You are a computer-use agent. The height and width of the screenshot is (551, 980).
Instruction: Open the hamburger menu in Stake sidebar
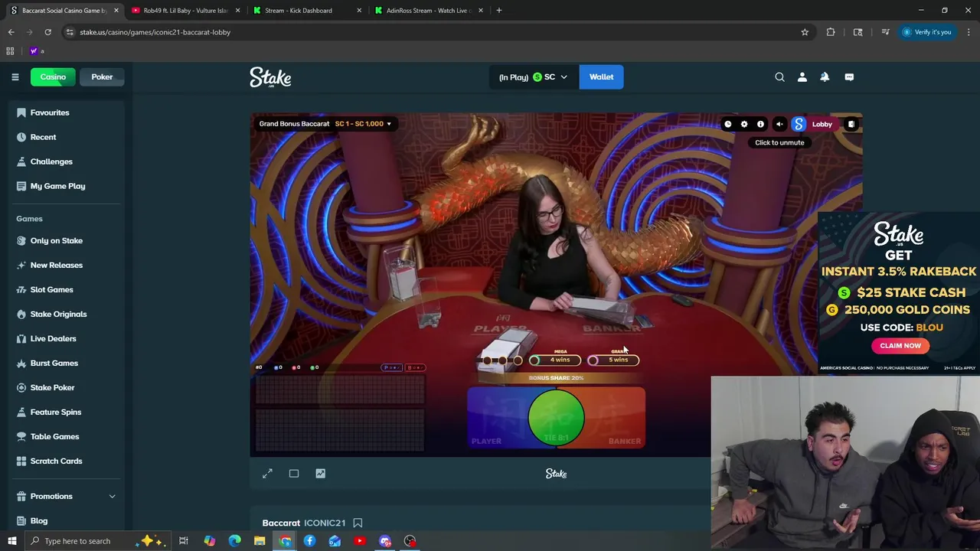[x=15, y=77]
